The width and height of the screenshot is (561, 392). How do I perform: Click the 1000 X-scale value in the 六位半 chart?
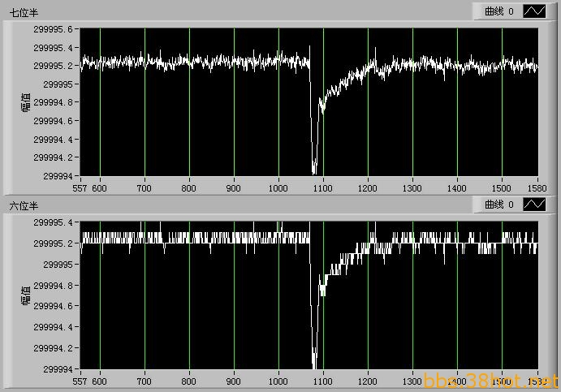click(278, 381)
